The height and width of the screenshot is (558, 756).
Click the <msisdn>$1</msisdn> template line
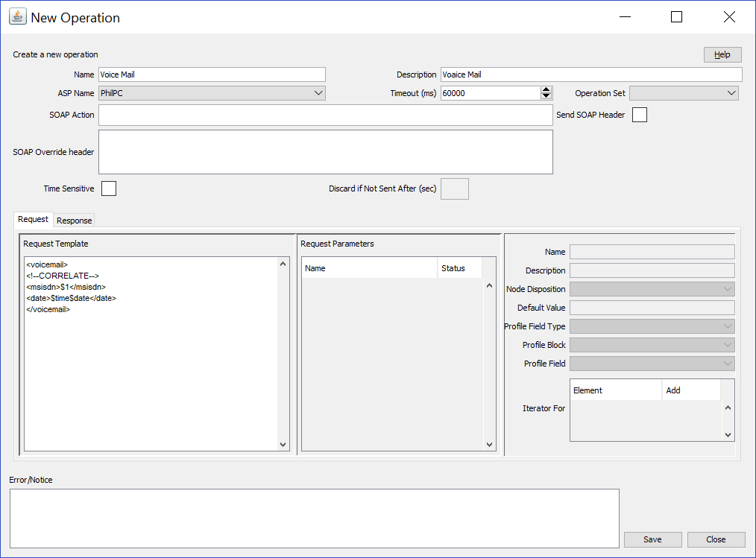tap(66, 287)
